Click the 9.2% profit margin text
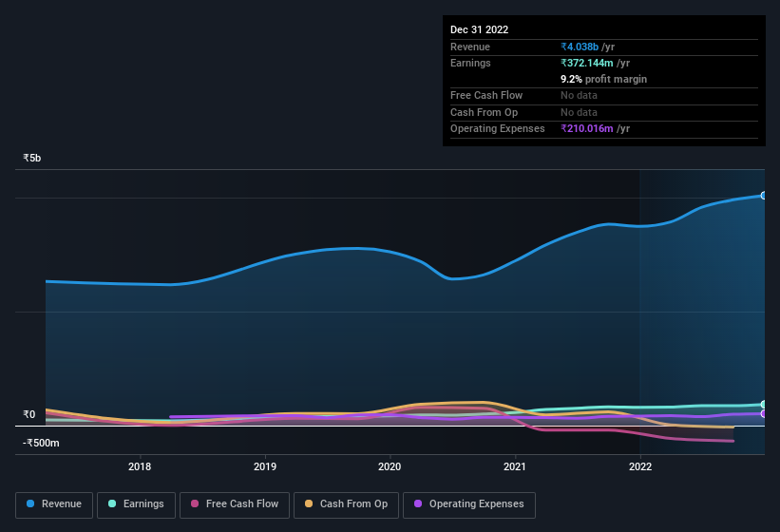This screenshot has height=532, width=780. pyautogui.click(x=603, y=79)
